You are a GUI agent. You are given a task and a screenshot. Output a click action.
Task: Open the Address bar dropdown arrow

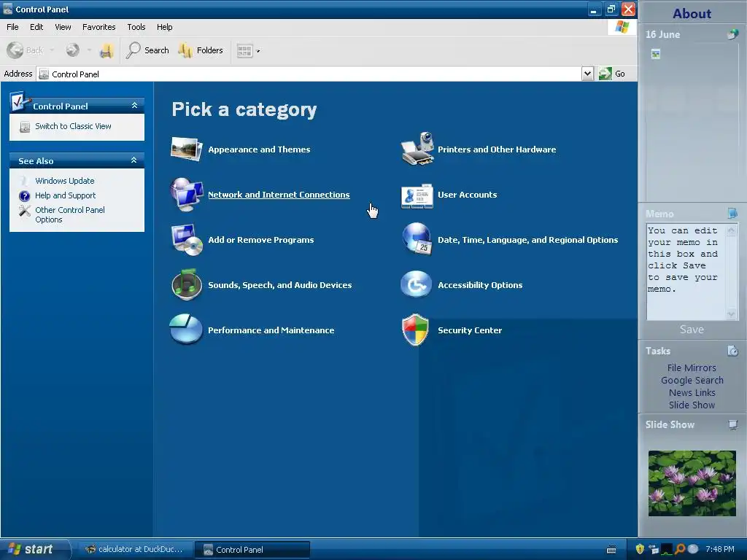(587, 74)
